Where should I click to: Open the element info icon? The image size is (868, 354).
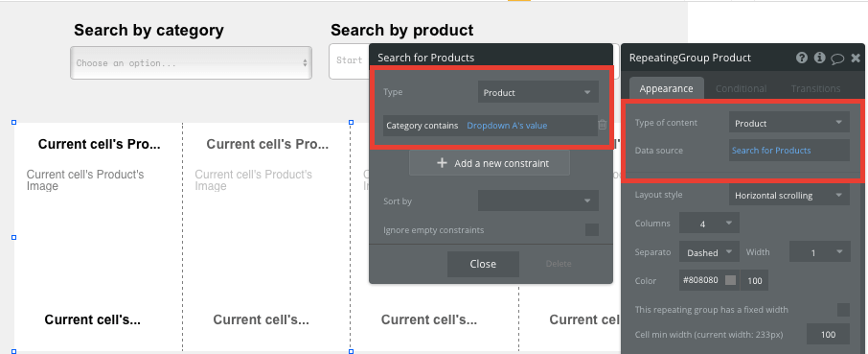point(820,58)
